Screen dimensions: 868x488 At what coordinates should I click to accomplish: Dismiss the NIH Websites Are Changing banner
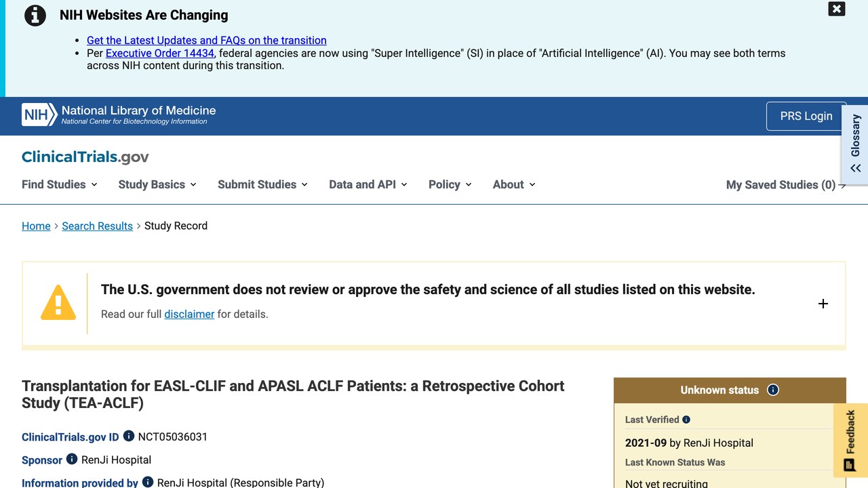(837, 9)
